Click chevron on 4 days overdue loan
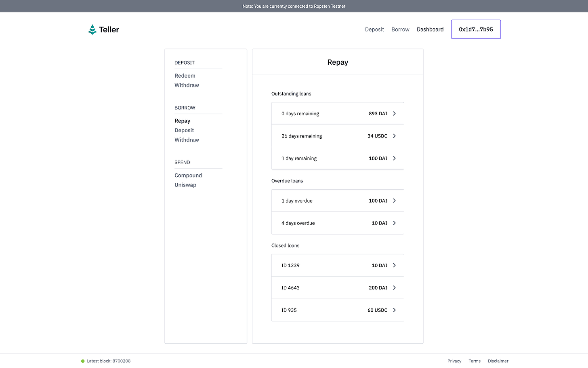 [x=395, y=223]
